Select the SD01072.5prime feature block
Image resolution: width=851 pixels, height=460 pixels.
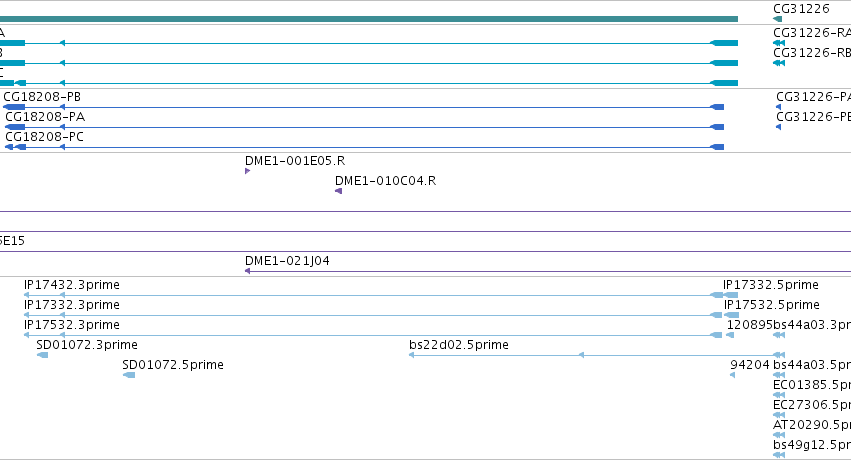[129, 375]
